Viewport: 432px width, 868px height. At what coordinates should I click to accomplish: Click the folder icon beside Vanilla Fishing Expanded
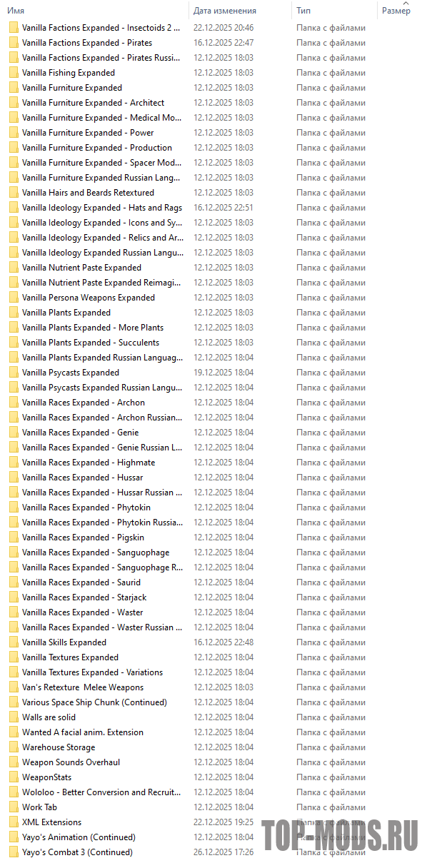point(14,73)
